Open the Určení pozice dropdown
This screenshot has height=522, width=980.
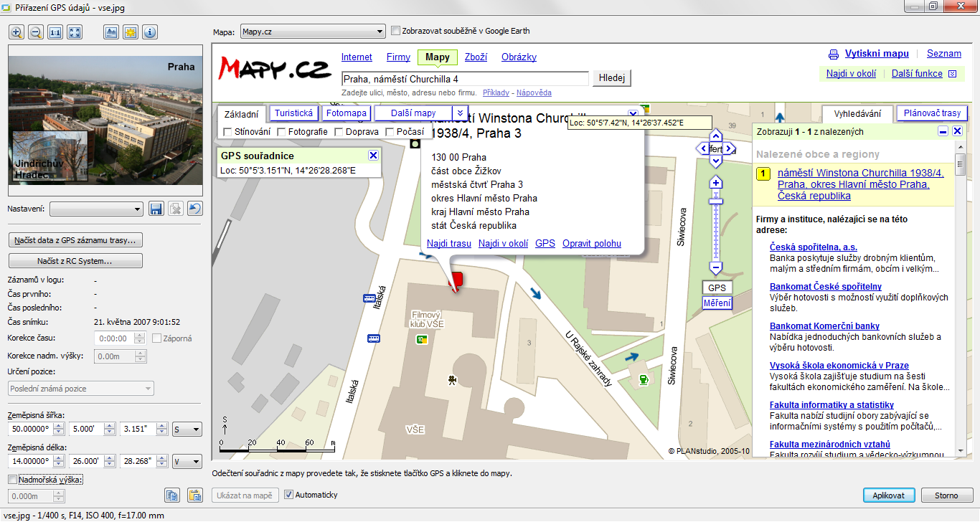click(81, 389)
